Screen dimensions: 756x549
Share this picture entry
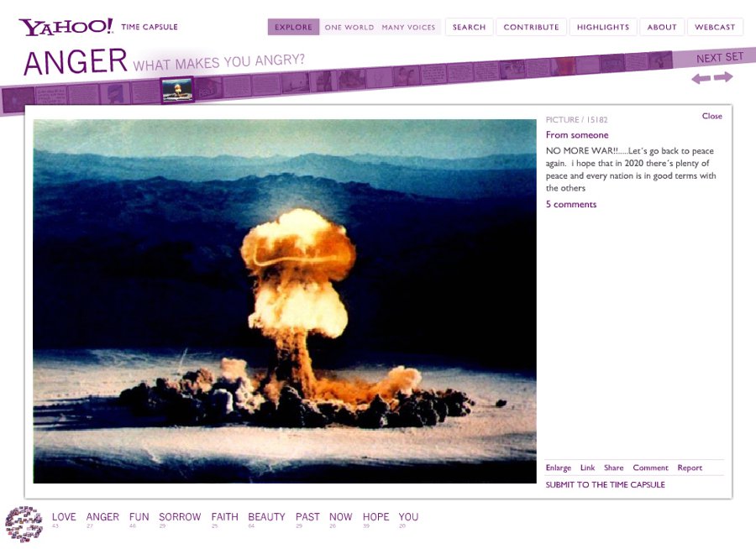(613, 468)
